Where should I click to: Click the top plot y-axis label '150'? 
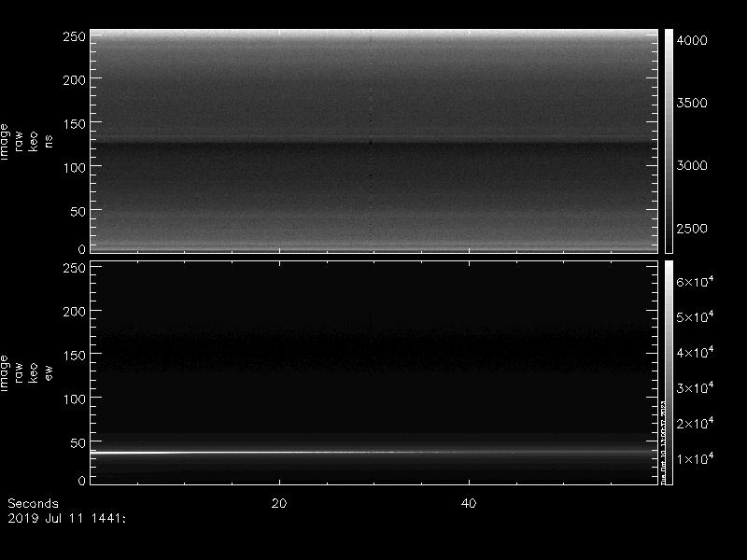pos(75,124)
